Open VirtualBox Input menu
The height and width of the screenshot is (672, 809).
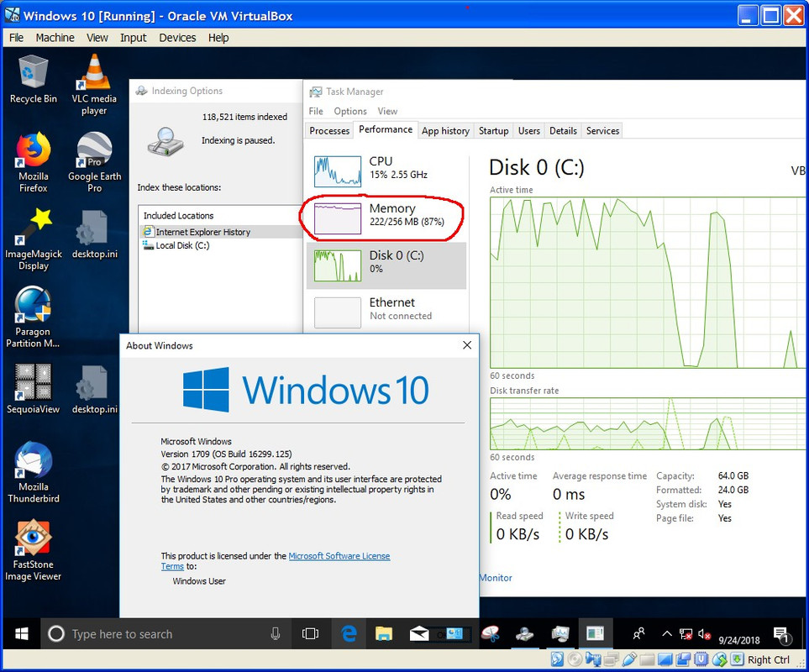click(x=133, y=38)
